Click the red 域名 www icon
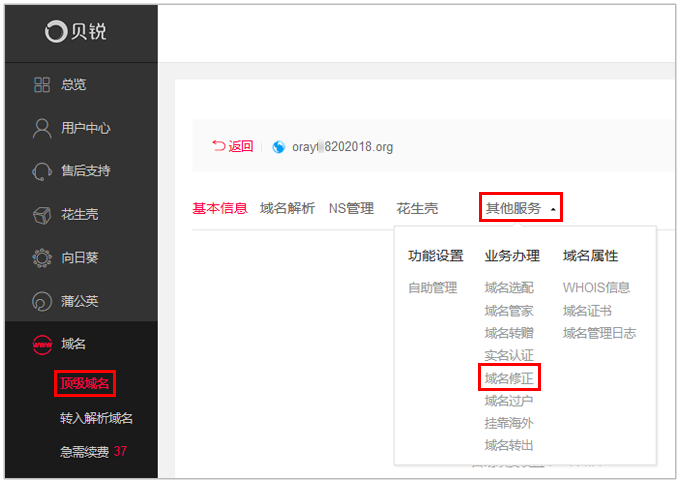 [42, 344]
